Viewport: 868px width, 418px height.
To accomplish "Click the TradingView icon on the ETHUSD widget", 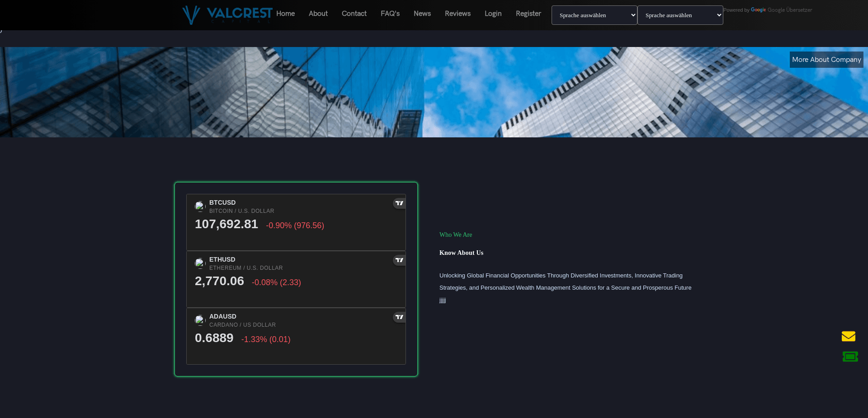I will tap(399, 260).
